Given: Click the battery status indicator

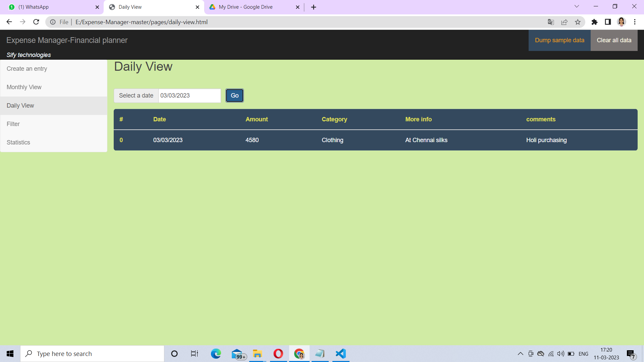Looking at the screenshot, I should (x=571, y=353).
